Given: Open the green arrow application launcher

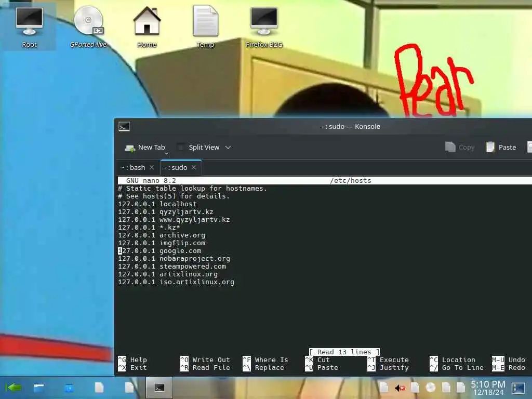Looking at the screenshot, I should [x=14, y=388].
